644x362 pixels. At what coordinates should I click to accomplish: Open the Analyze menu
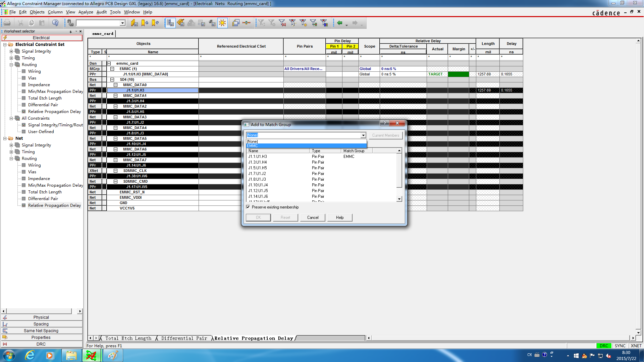click(86, 12)
